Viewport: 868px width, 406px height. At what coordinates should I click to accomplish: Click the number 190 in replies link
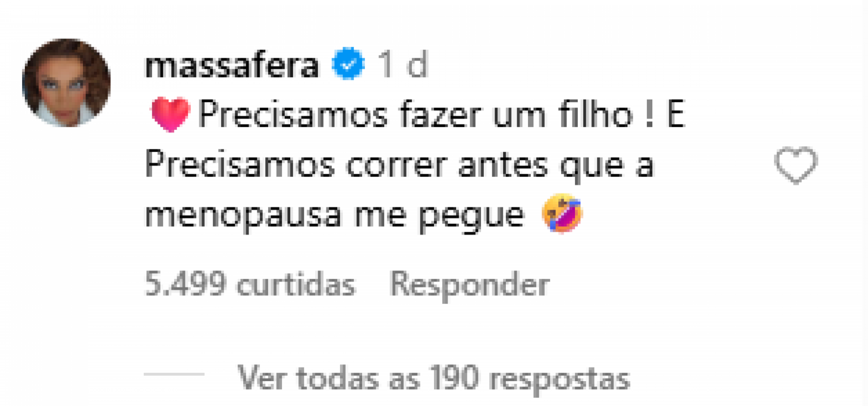click(x=454, y=378)
